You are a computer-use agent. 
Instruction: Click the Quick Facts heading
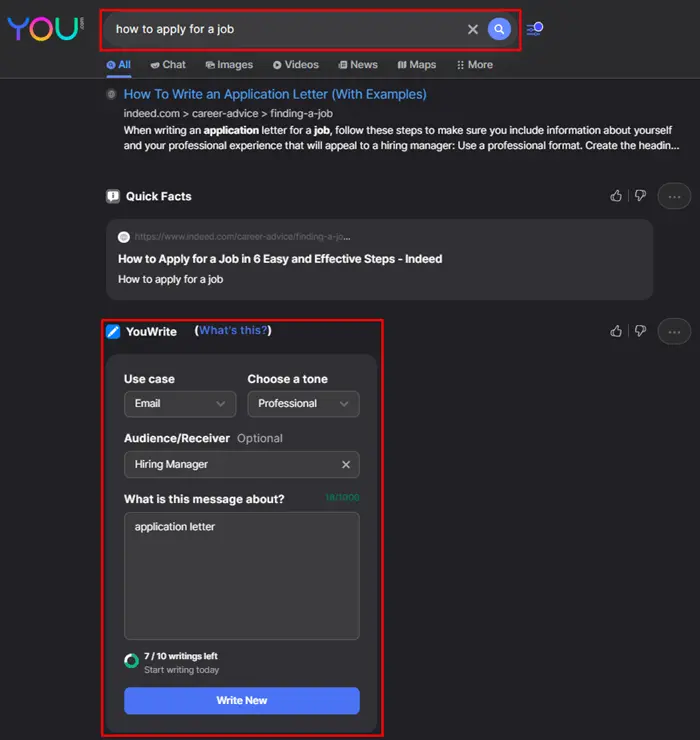(x=159, y=196)
